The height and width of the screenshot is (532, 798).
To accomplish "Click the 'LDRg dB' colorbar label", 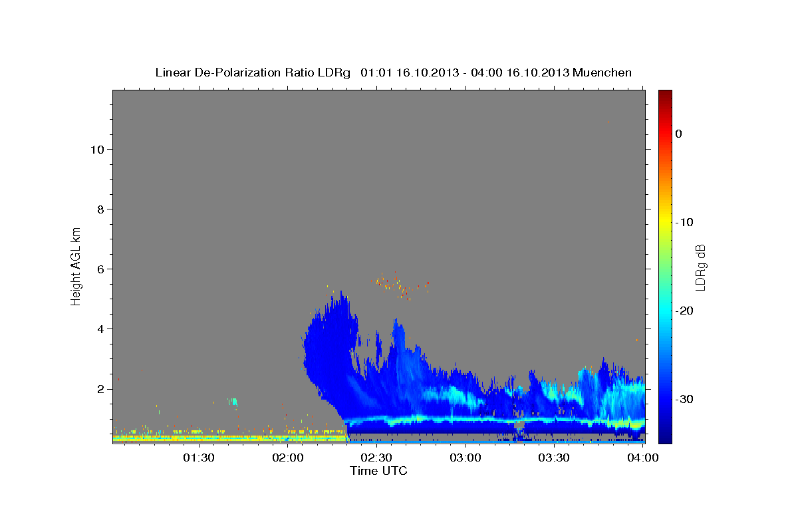I will [700, 267].
